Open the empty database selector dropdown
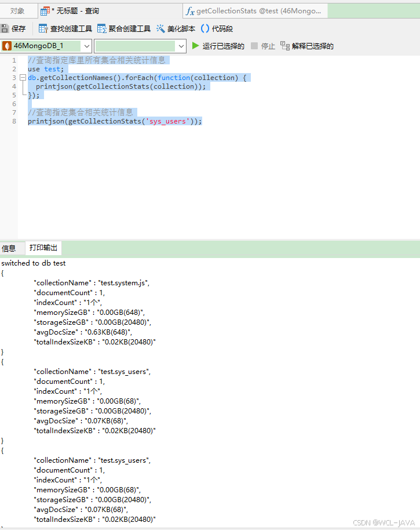Image resolution: width=420 pixels, height=530 pixels. (x=181, y=46)
